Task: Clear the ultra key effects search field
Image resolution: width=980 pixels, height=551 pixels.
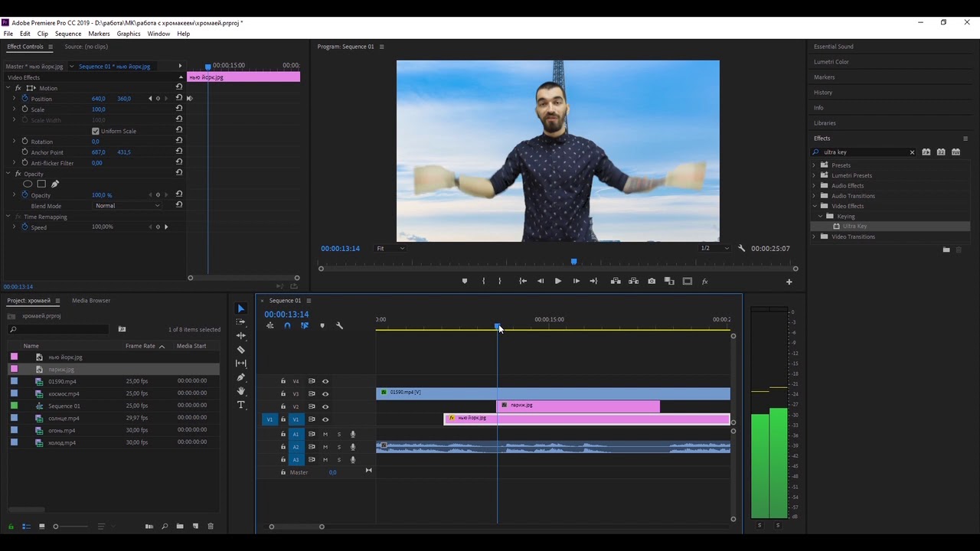Action: pyautogui.click(x=912, y=152)
